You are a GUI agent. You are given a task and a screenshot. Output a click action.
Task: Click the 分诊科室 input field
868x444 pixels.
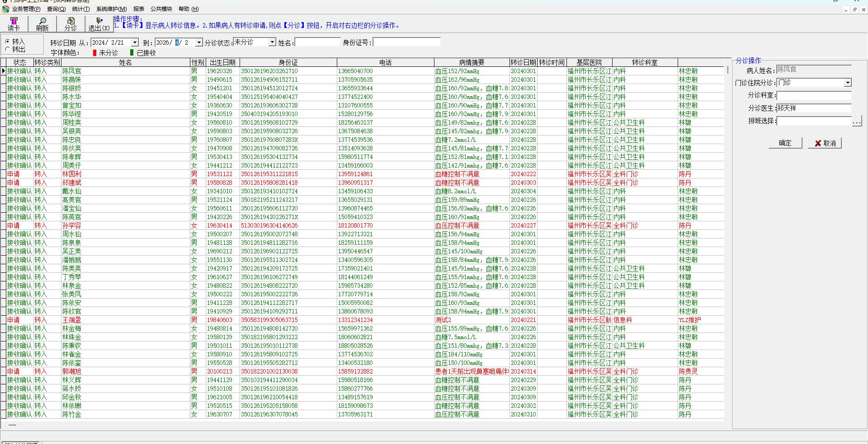814,95
